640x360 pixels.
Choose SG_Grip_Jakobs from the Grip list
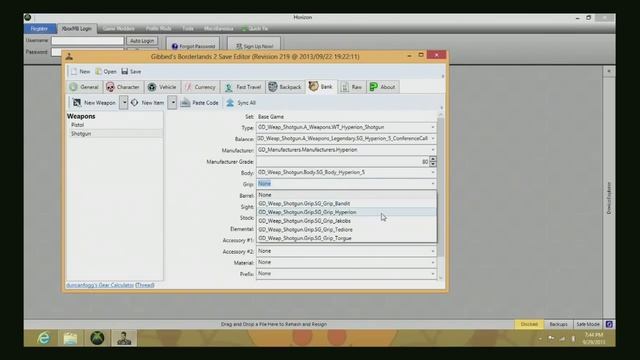click(x=346, y=221)
